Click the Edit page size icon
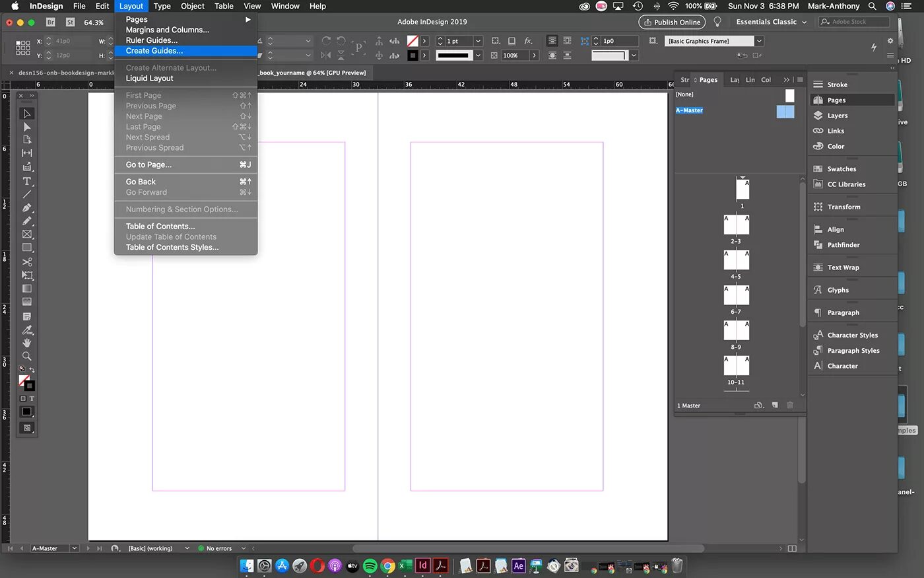924x578 pixels. [759, 405]
